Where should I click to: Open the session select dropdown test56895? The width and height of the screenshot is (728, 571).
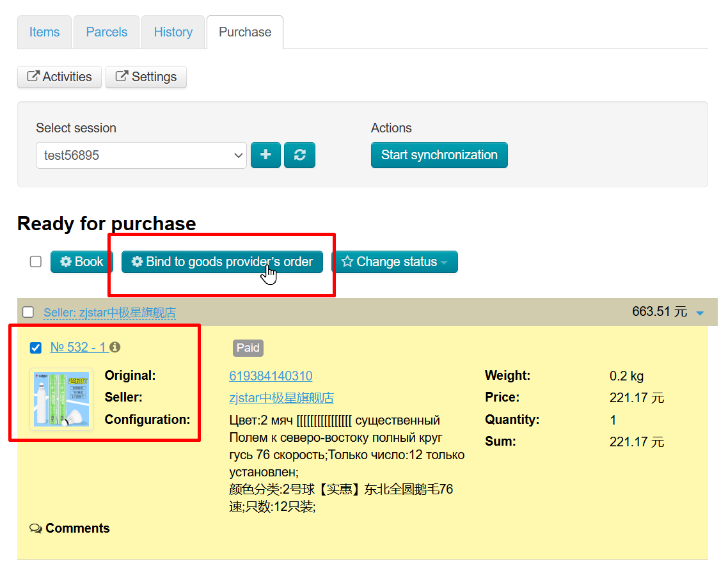141,155
